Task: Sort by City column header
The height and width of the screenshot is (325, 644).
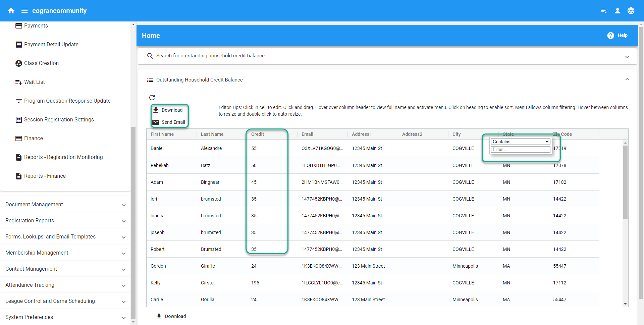Action: point(457,134)
